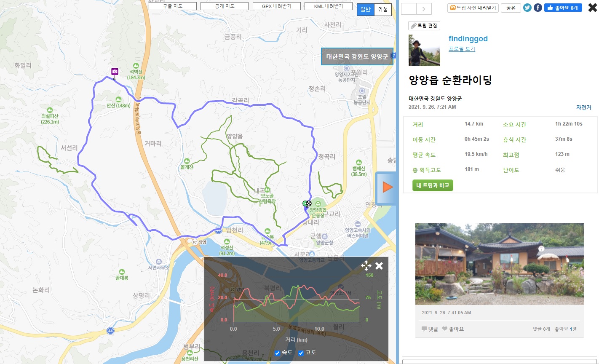The height and width of the screenshot is (364, 599).
Task: Open 공개 지도 map option
Action: tap(225, 6)
